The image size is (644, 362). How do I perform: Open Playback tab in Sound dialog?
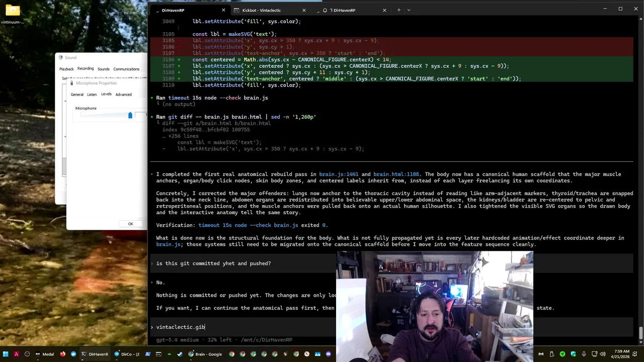click(66, 69)
